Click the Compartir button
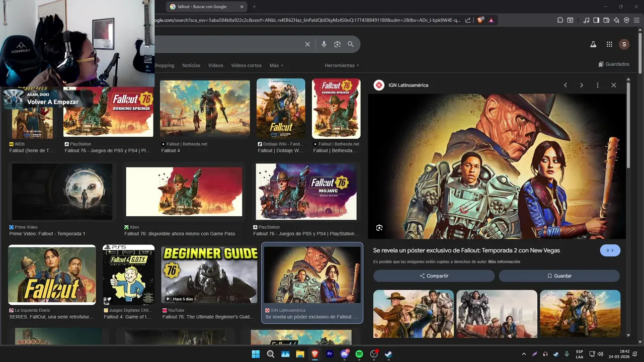This screenshot has height=362, width=644. click(x=434, y=276)
